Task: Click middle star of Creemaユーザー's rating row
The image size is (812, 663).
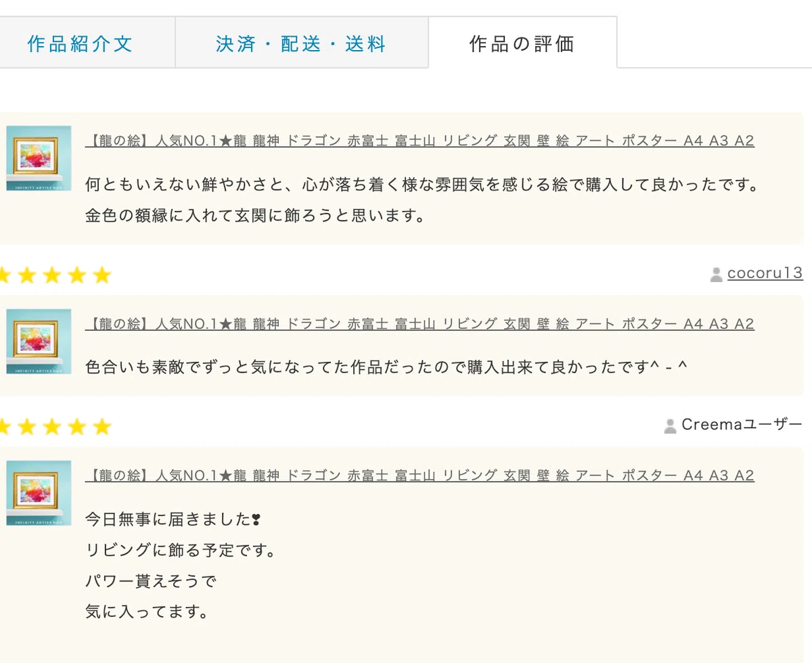Action: (x=51, y=427)
